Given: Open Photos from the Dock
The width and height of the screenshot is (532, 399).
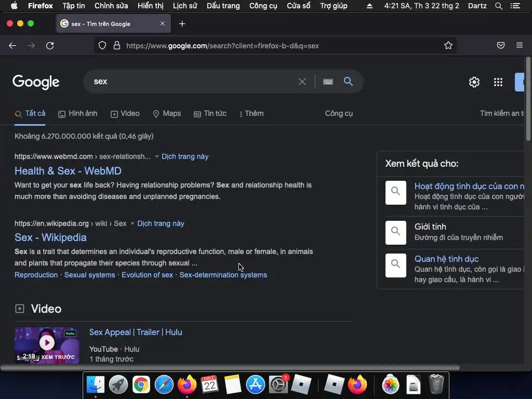Looking at the screenshot, I should coord(391,385).
